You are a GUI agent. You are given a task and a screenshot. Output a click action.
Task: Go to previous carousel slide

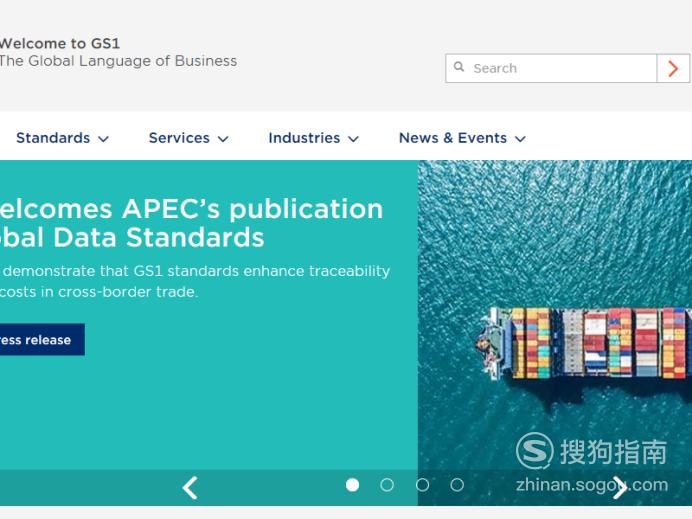[x=190, y=488]
